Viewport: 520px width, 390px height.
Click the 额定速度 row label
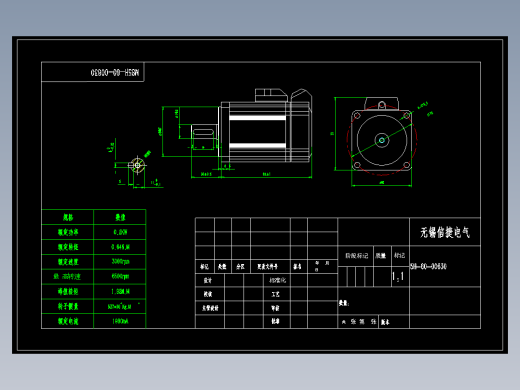coord(68,262)
